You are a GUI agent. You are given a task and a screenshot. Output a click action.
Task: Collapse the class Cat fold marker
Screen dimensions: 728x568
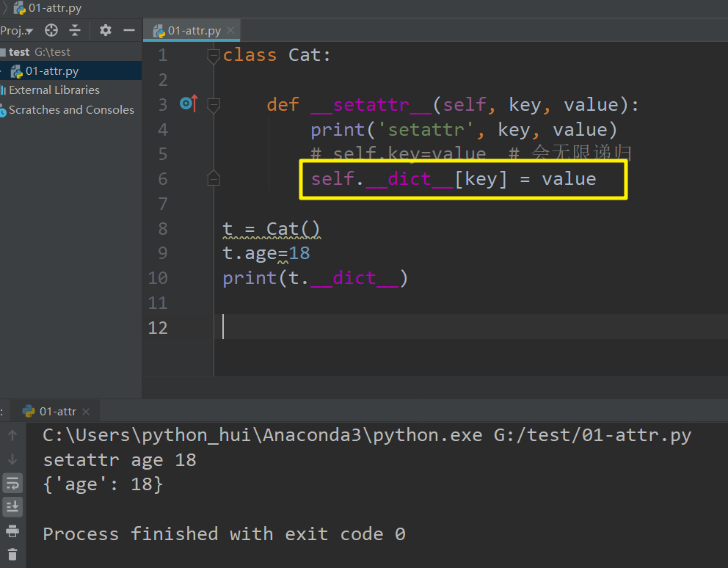pyautogui.click(x=213, y=56)
